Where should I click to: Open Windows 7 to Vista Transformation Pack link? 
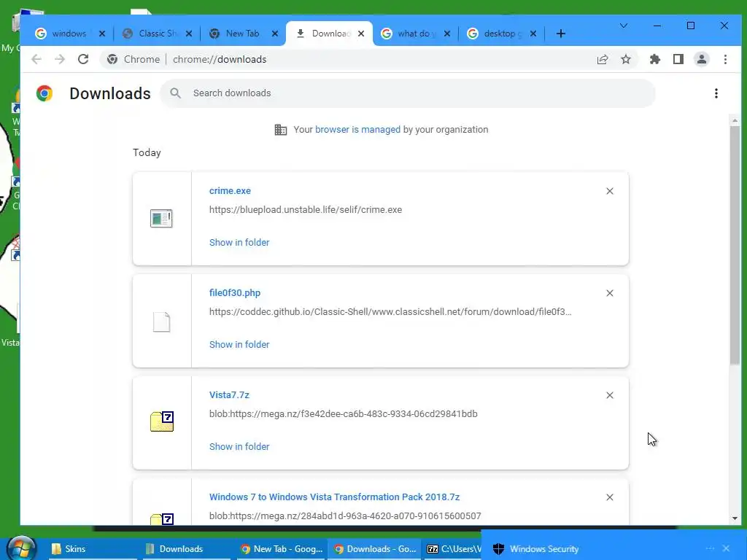tap(334, 497)
